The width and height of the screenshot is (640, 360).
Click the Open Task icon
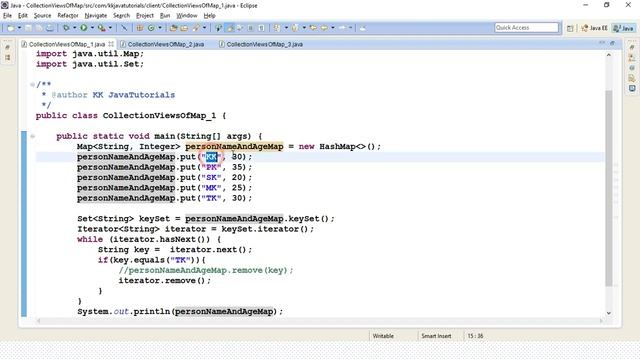(x=184, y=28)
